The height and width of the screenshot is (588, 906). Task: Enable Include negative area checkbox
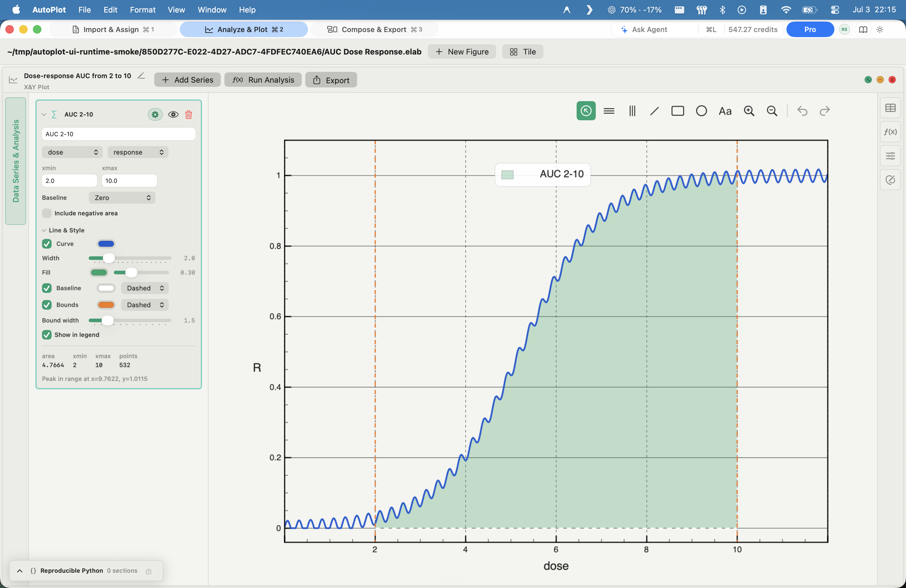(47, 213)
